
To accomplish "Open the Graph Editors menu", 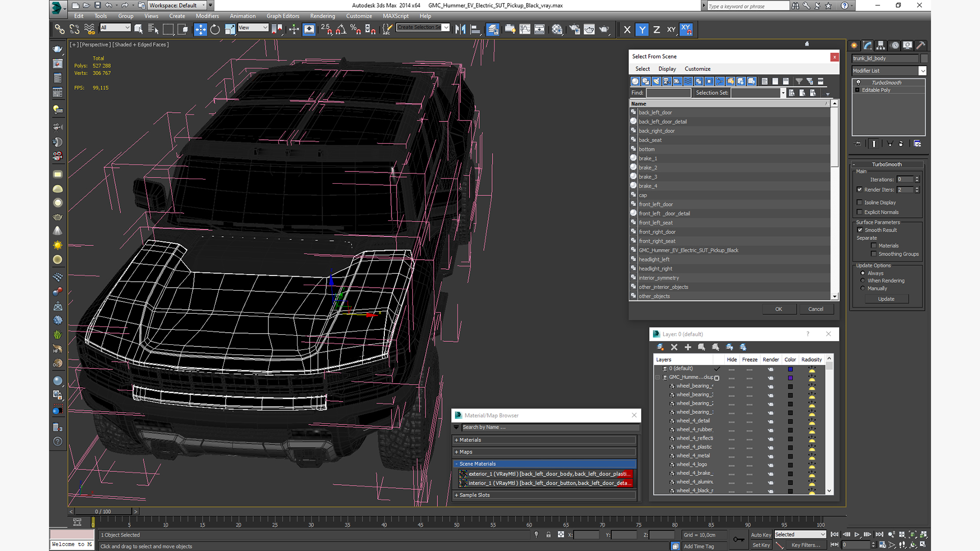I will click(283, 16).
